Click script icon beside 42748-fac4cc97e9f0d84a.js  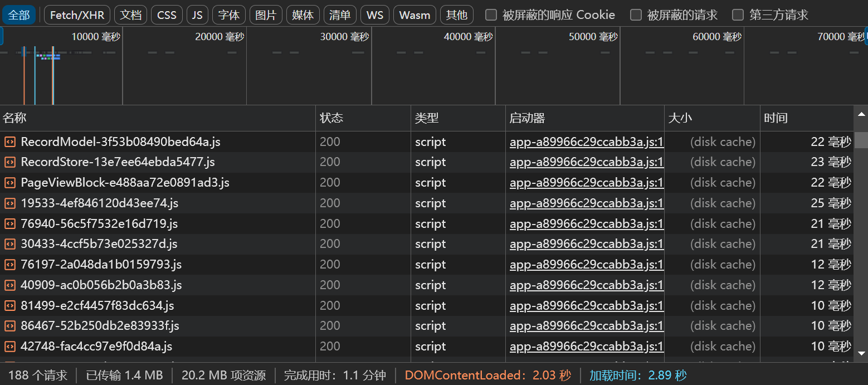point(9,347)
